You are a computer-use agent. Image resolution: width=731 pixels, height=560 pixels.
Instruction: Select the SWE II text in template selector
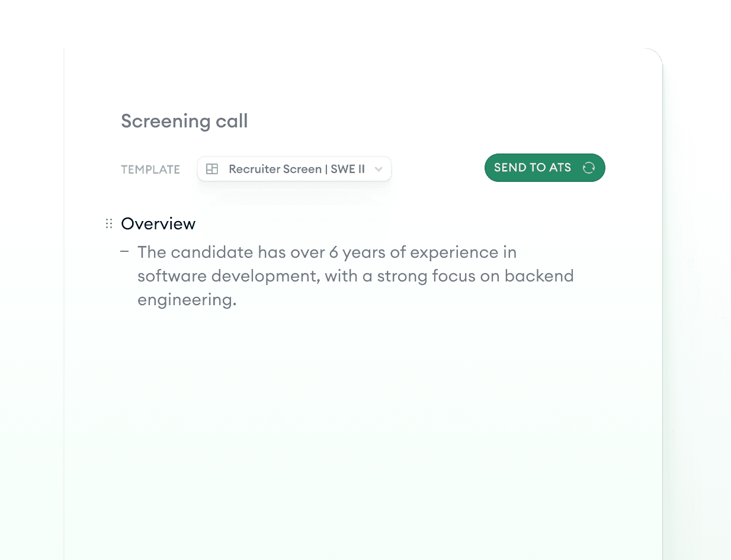click(348, 169)
